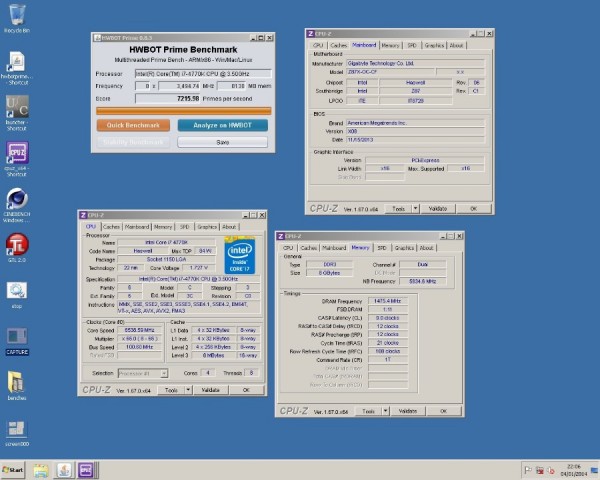
Task: Open the benches folder icon
Action: click(16, 386)
